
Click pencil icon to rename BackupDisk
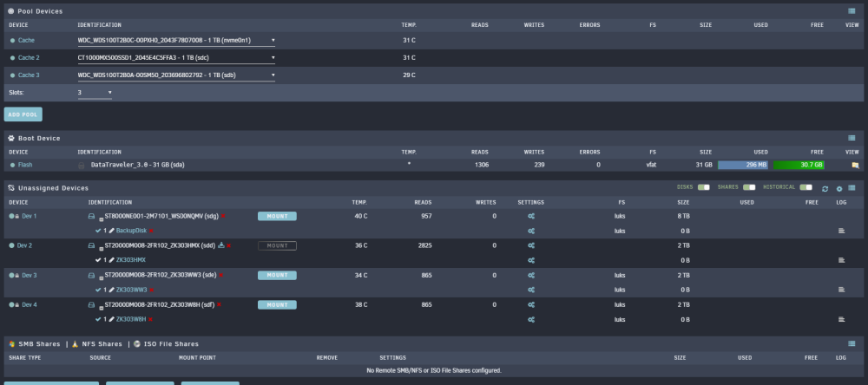point(111,231)
